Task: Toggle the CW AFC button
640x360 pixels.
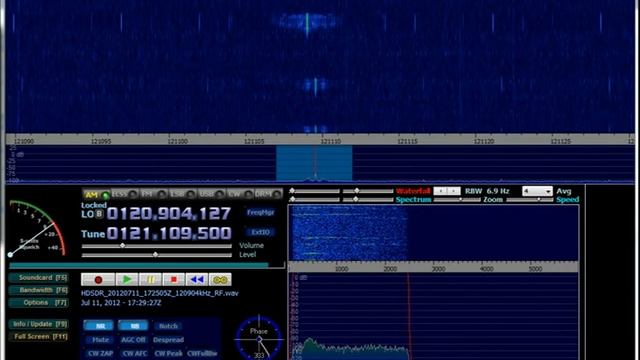Action: click(x=134, y=353)
